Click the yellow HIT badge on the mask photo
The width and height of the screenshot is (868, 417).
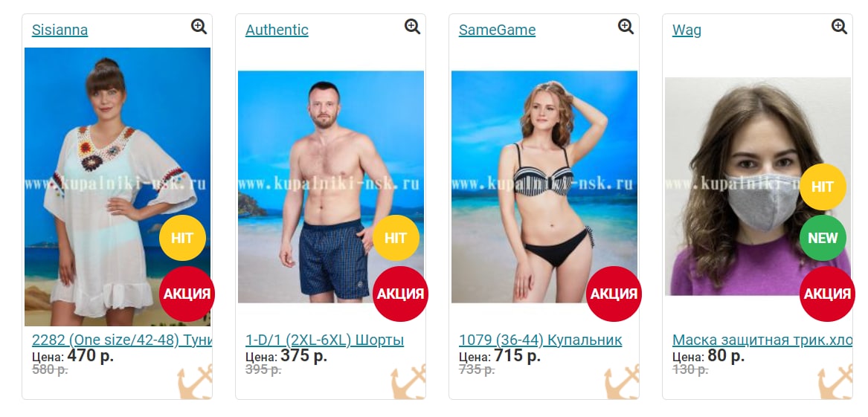tap(823, 187)
